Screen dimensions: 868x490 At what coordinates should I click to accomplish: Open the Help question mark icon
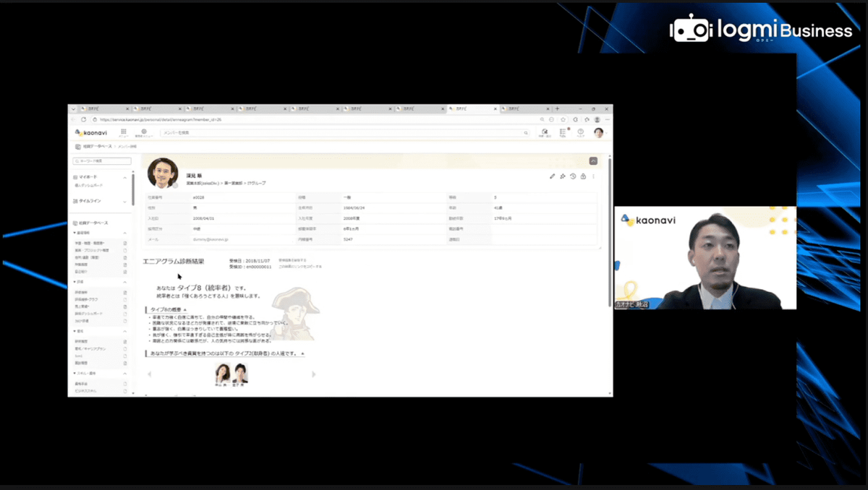point(580,132)
